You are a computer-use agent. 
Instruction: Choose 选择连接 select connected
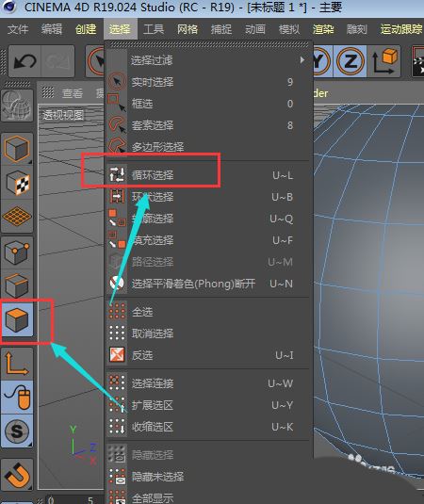pos(208,383)
